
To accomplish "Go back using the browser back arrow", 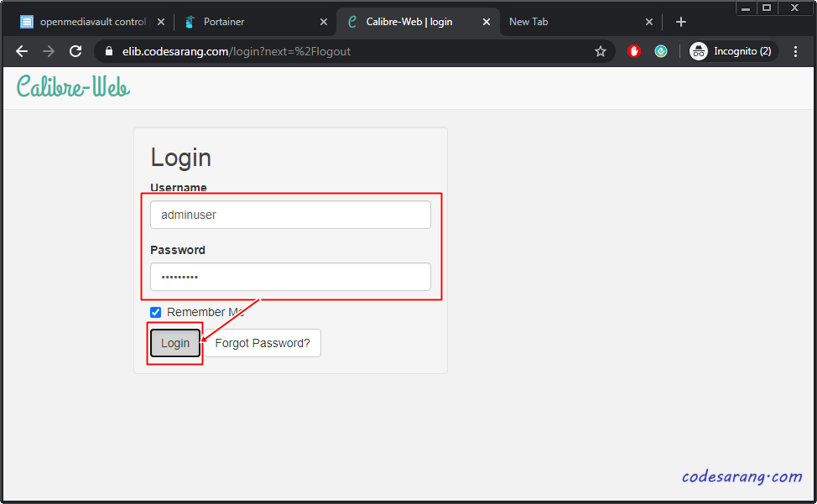I will click(22, 51).
